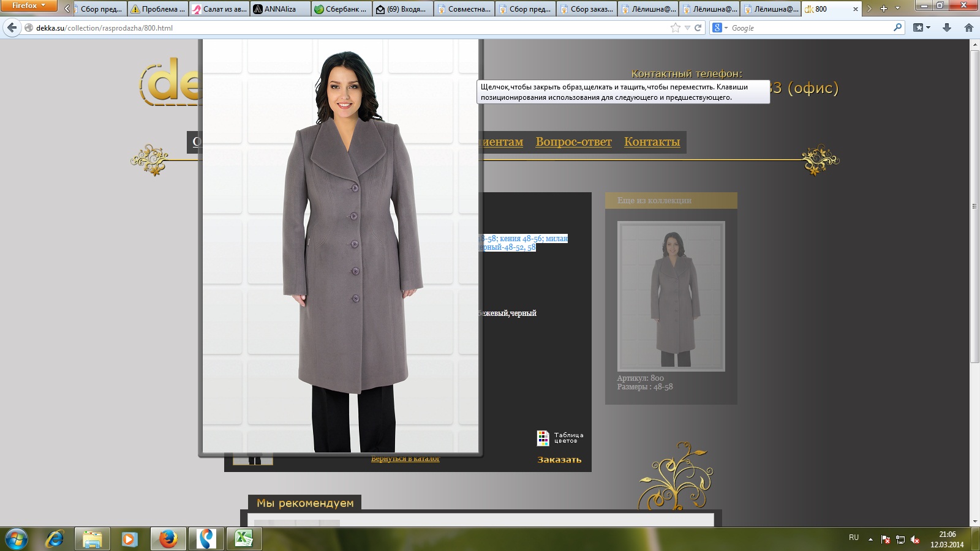Image resolution: width=980 pixels, height=551 pixels.
Task: Open the color table grid icon
Action: [543, 438]
